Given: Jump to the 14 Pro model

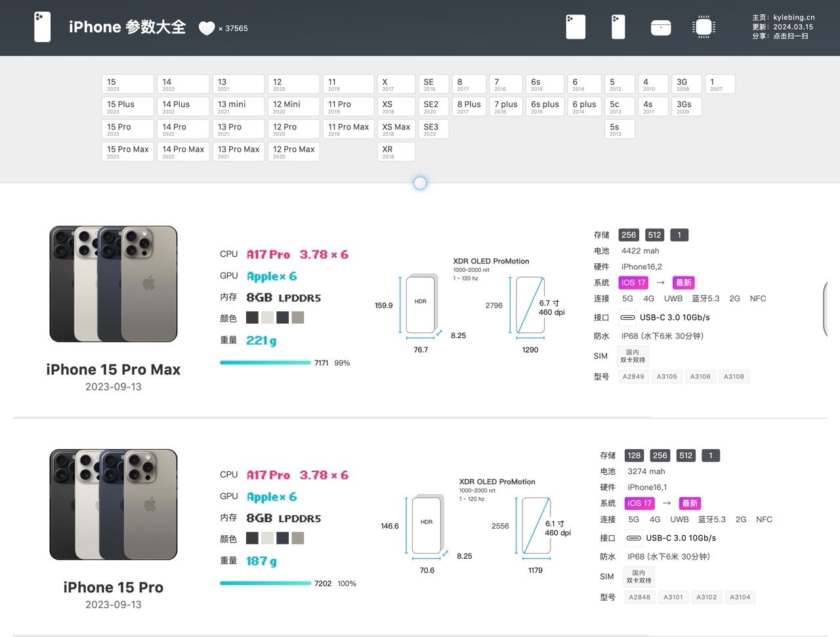Looking at the screenshot, I should coord(183,129).
